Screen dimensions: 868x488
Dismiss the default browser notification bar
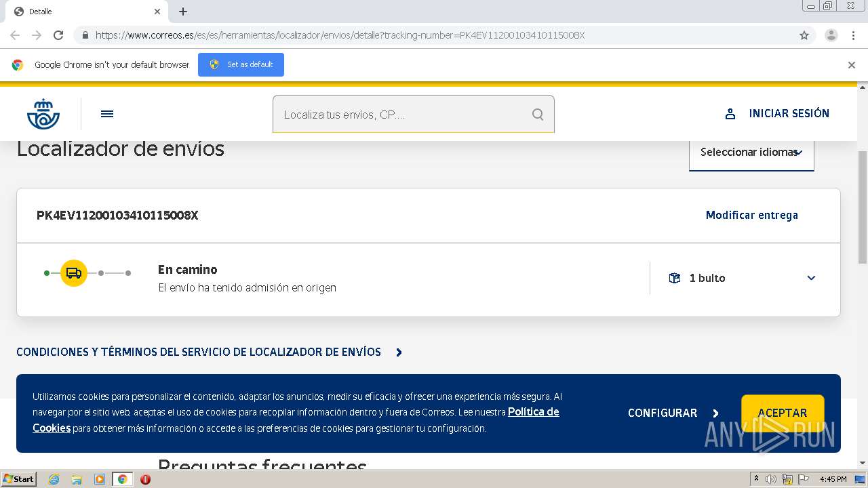(852, 65)
